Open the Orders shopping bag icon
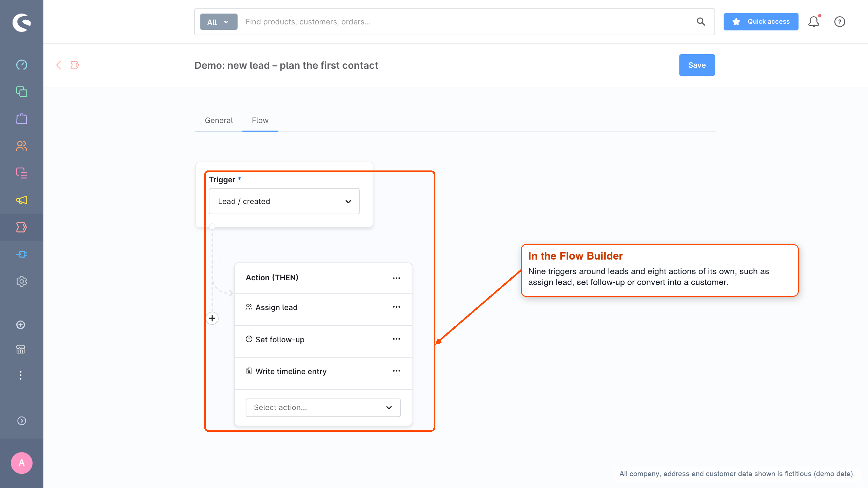This screenshot has width=868, height=488. tap(22, 119)
